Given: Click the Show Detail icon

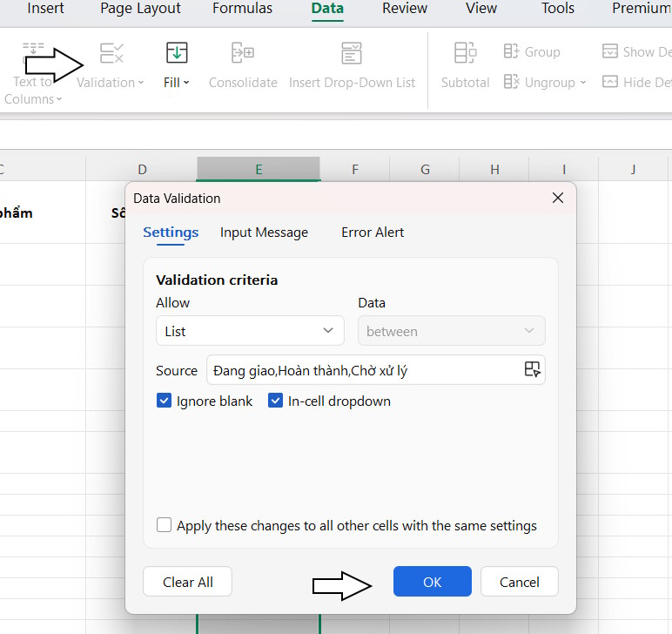Looking at the screenshot, I should [x=610, y=51].
